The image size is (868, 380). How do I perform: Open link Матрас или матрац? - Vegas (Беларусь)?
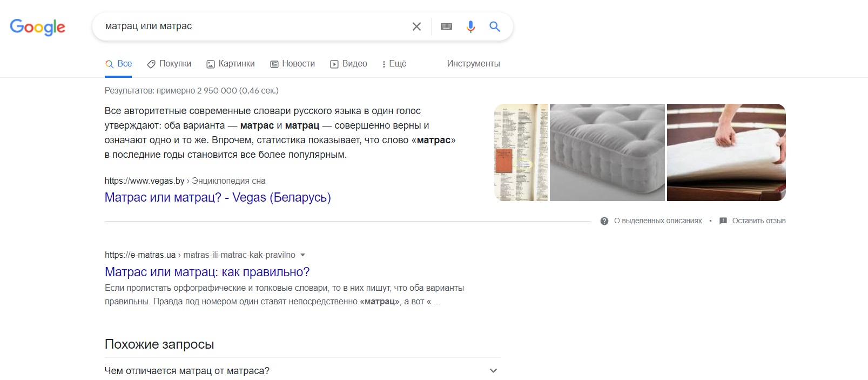click(218, 197)
